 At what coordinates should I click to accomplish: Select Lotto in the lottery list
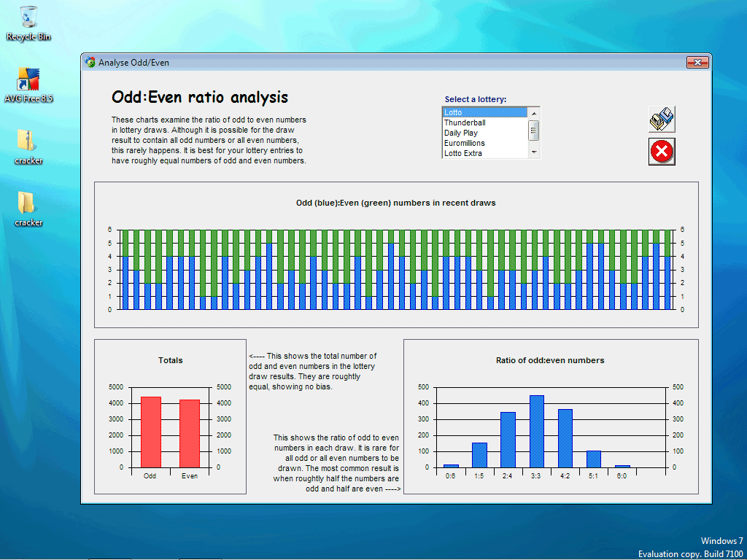484,112
